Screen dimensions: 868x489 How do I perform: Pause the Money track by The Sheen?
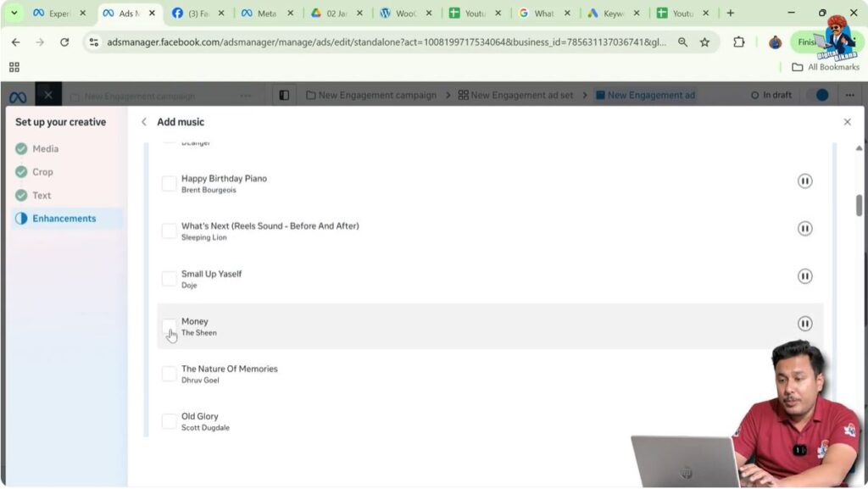804,324
